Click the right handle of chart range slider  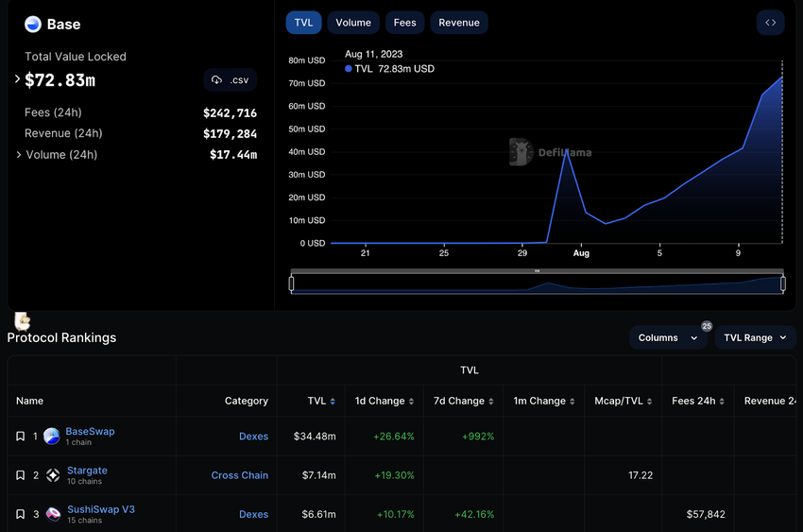pos(783,283)
